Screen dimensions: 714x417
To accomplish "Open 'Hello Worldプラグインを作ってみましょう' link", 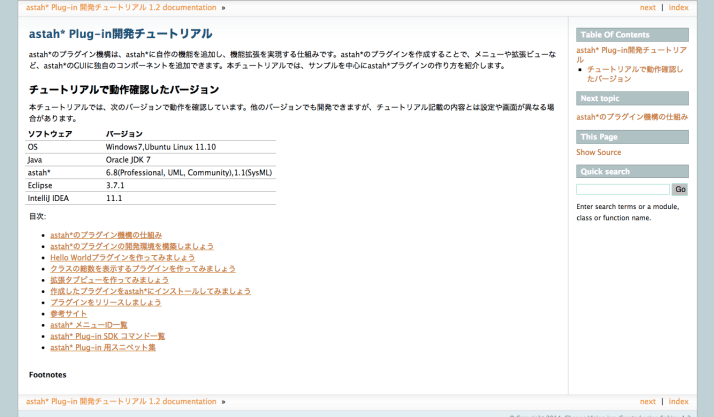I will pyautogui.click(x=122, y=258).
